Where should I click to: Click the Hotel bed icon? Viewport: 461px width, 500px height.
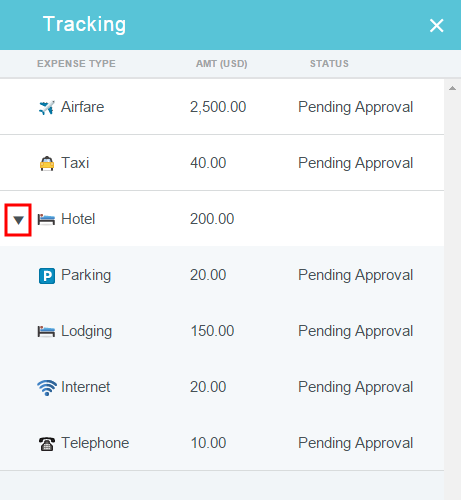(x=46, y=219)
